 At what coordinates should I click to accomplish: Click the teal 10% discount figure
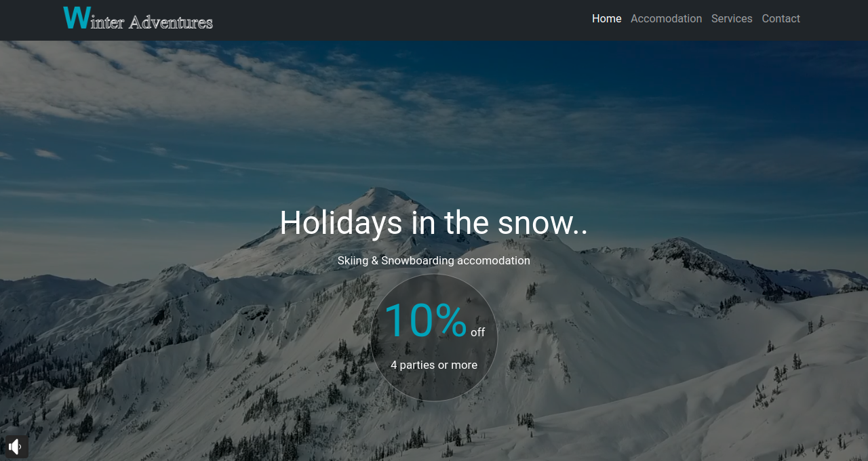coord(425,319)
